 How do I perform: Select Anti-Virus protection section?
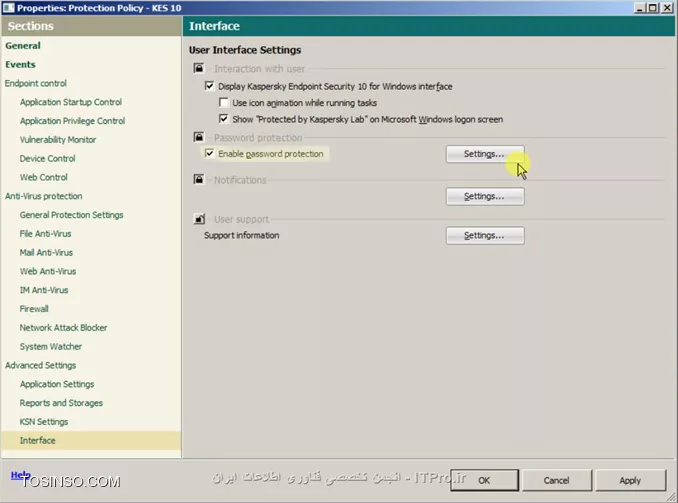tap(44, 196)
